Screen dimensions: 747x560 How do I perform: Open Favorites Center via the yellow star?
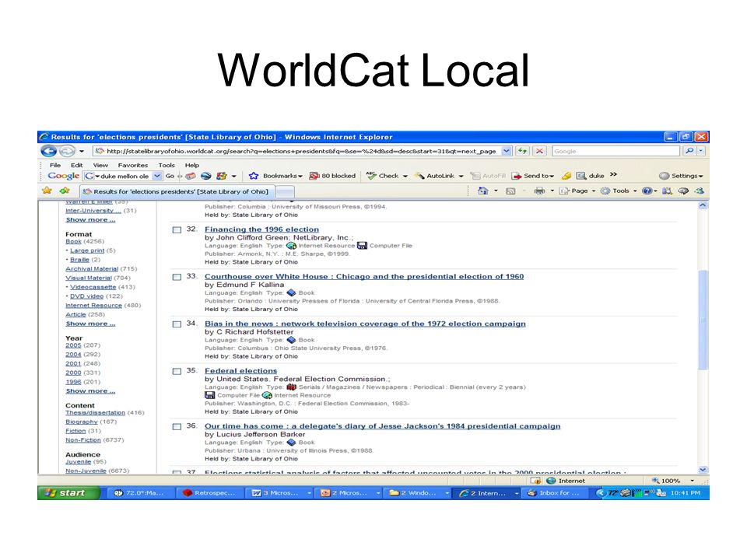pos(47,191)
